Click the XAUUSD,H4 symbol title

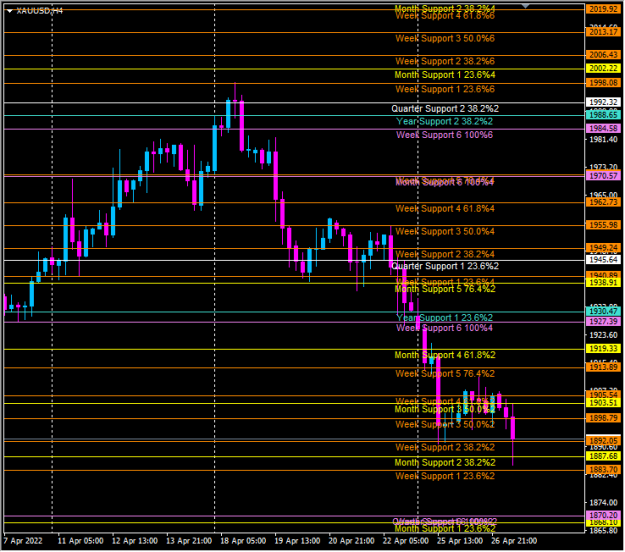point(39,11)
